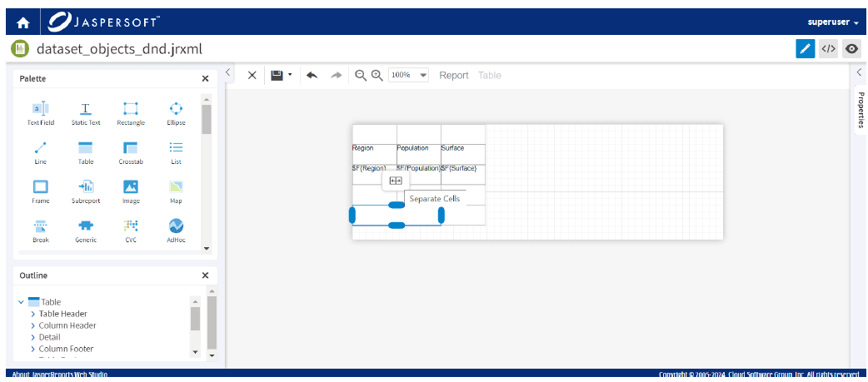
Task: Select the Break palette element
Action: (41, 231)
